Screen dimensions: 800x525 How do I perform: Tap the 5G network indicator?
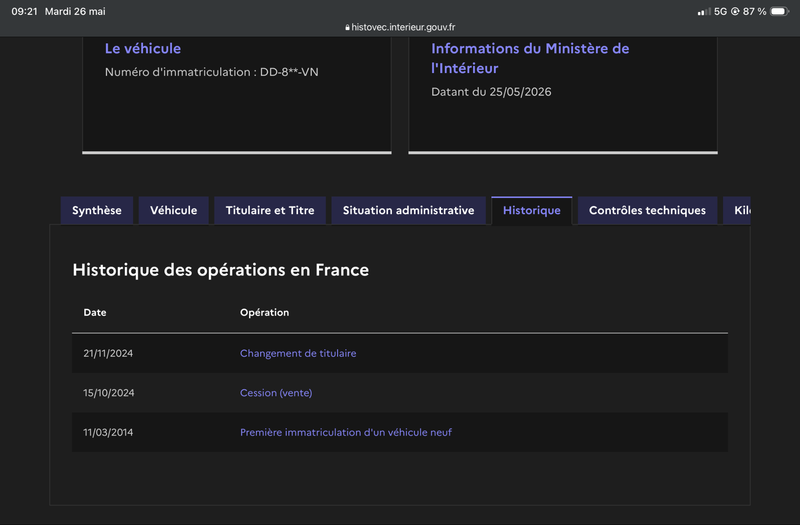[x=720, y=11]
